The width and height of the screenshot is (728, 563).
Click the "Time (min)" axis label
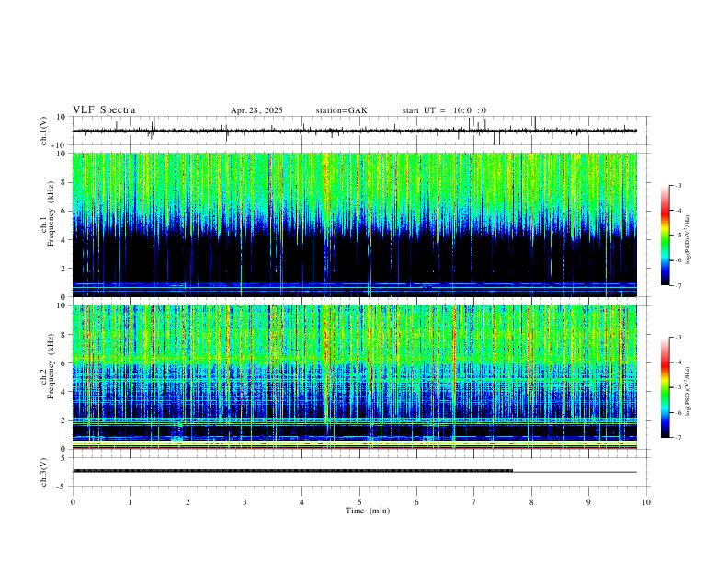tap(368, 511)
